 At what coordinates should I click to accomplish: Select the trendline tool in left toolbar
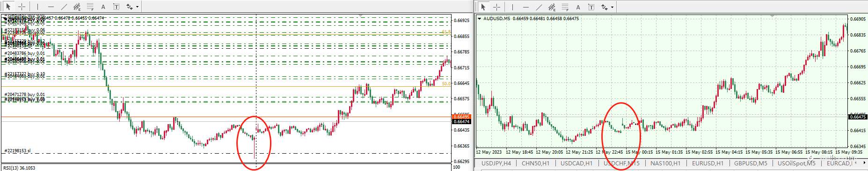coord(64,7)
